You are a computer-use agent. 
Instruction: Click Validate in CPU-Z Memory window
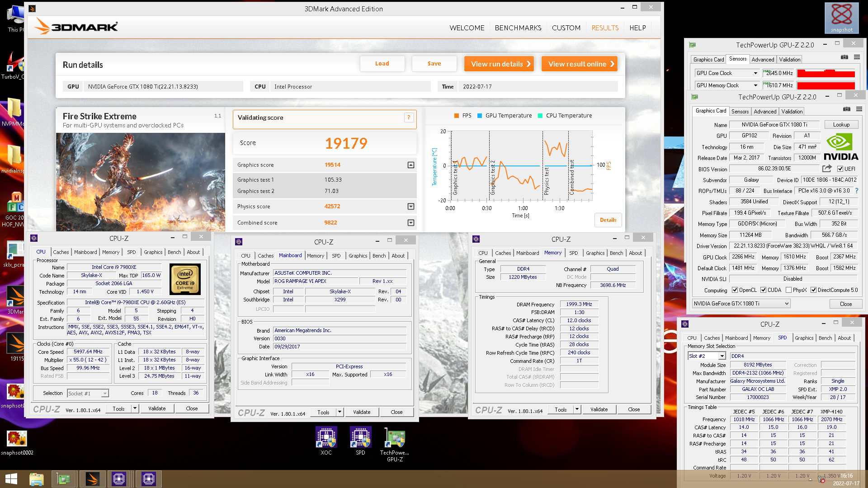[599, 409]
